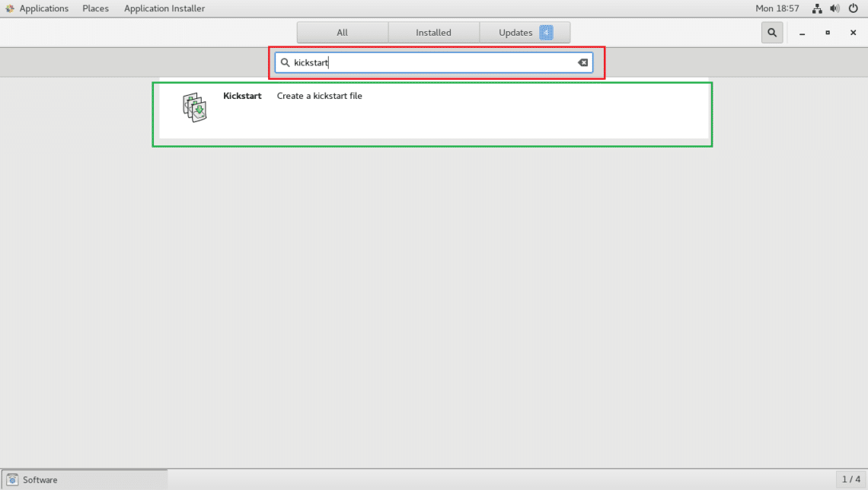Open the volume control icon
Screen dimensions: 868x490
834,8
